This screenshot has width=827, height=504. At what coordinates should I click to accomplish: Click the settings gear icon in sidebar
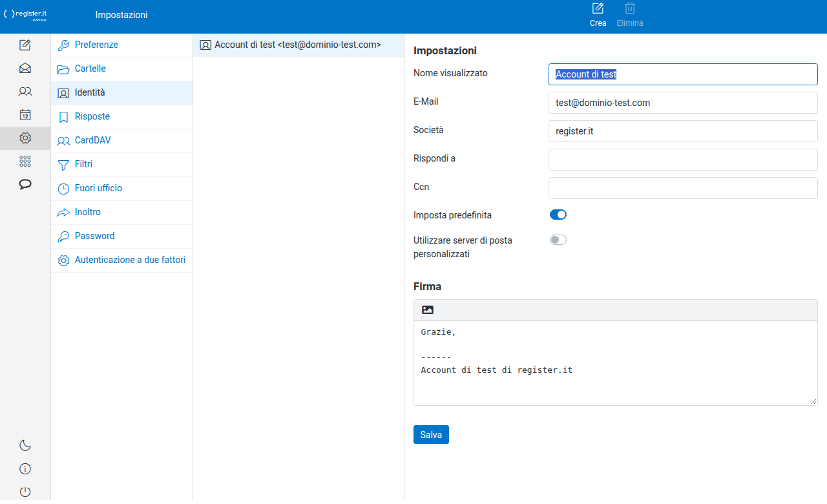pos(25,138)
